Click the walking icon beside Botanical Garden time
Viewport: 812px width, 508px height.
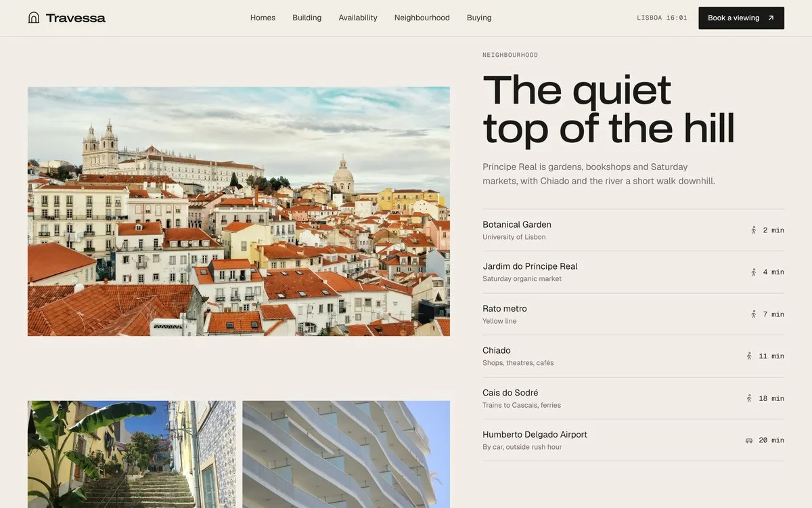tap(753, 230)
